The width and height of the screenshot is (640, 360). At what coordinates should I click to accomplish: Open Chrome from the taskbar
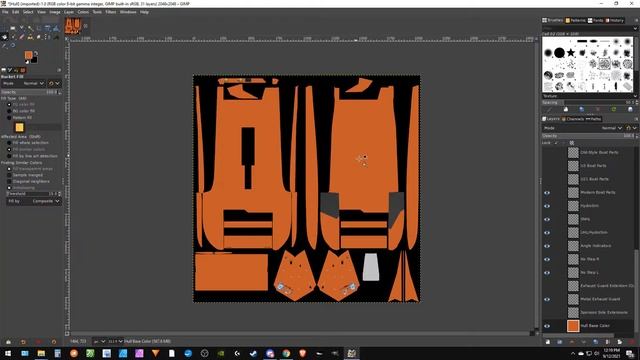point(286,353)
